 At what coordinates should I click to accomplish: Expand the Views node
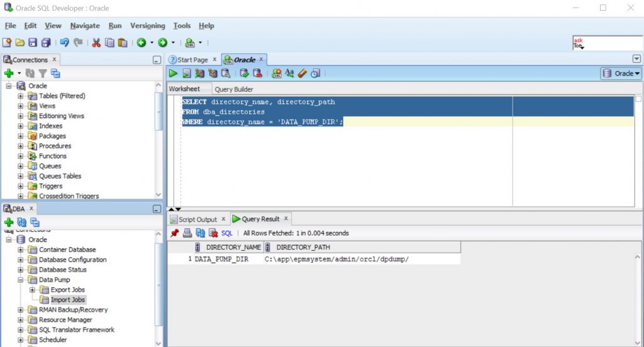[21, 106]
